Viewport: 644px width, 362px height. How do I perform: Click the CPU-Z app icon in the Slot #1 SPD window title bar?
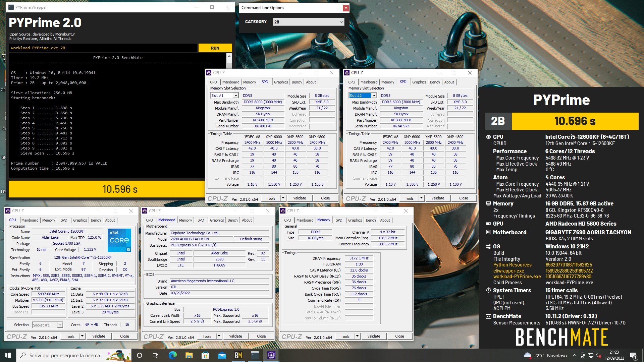pos(209,73)
